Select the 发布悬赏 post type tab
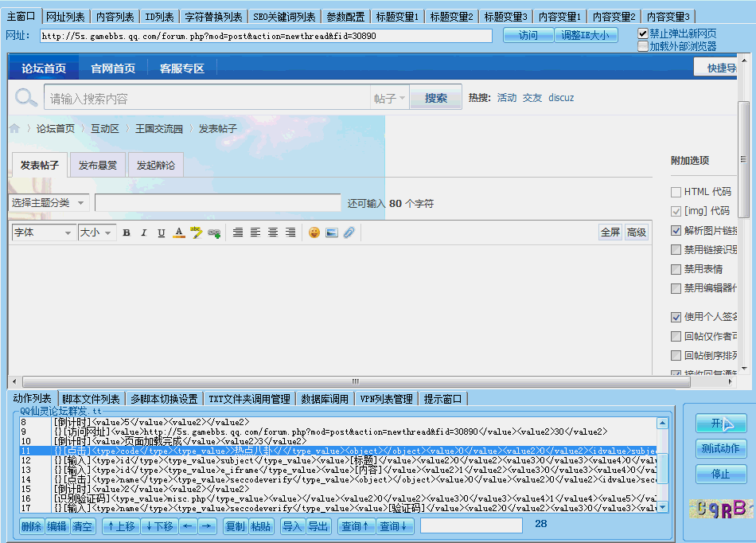This screenshot has width=756, height=543. click(x=98, y=165)
